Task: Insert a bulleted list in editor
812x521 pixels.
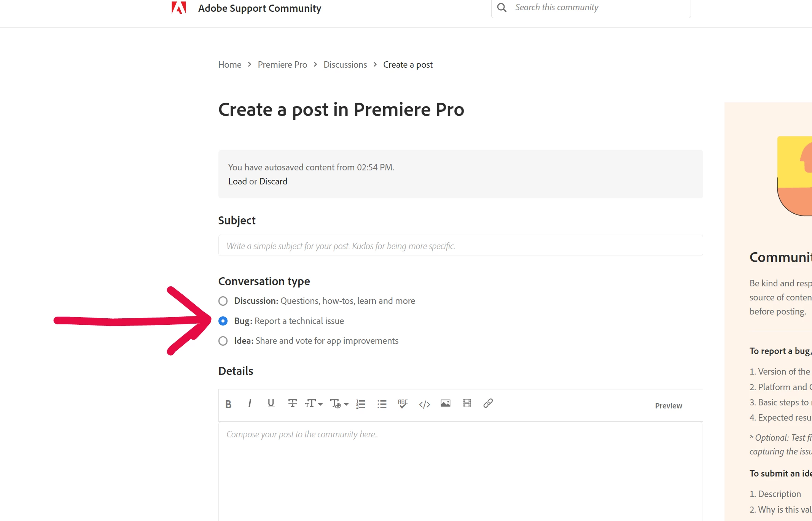Action: pos(382,404)
